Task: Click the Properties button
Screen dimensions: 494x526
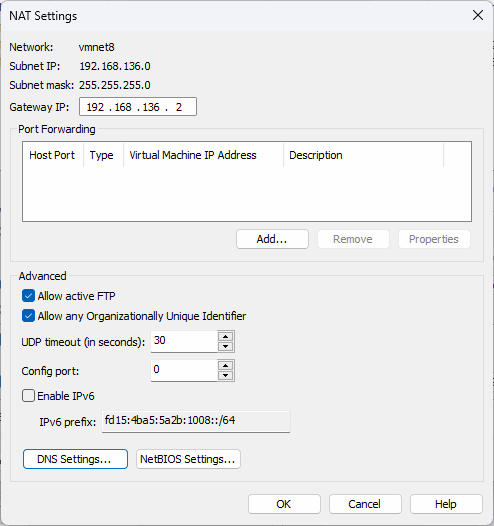Action: 434,239
